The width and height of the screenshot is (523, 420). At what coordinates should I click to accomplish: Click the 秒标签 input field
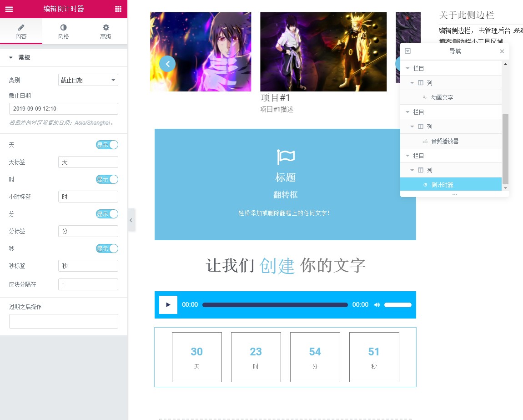click(x=88, y=266)
